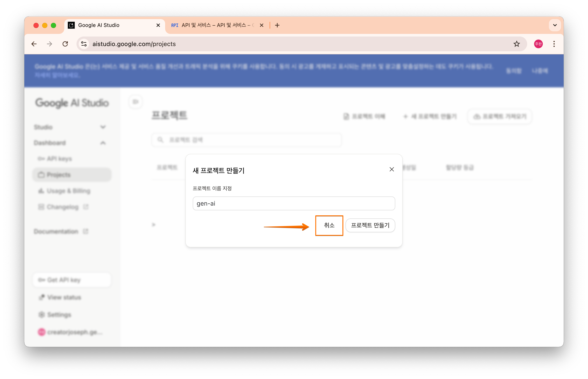Open the Chrome profile avatar
This screenshot has width=588, height=379.
(538, 44)
